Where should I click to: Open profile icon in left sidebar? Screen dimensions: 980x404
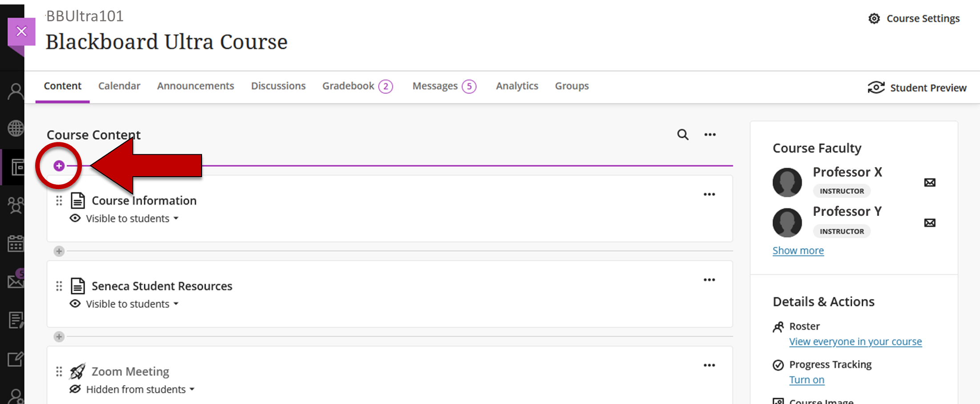coord(16,92)
